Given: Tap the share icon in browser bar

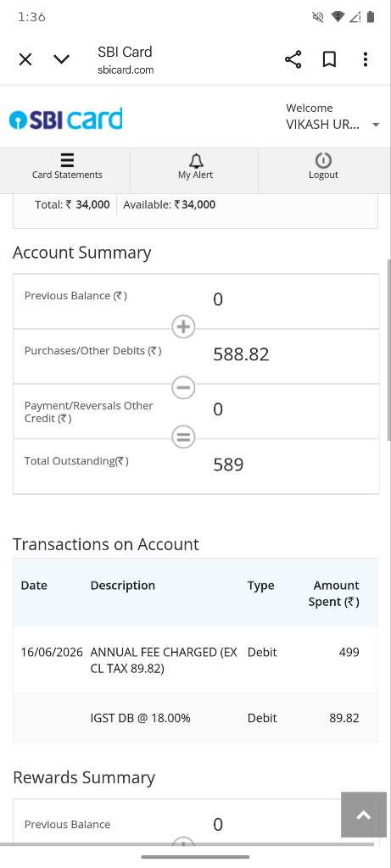Looking at the screenshot, I should (x=293, y=59).
